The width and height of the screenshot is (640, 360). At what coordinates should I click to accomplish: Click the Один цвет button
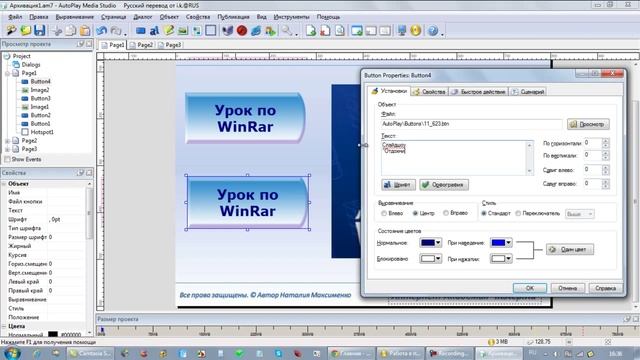click(x=570, y=249)
